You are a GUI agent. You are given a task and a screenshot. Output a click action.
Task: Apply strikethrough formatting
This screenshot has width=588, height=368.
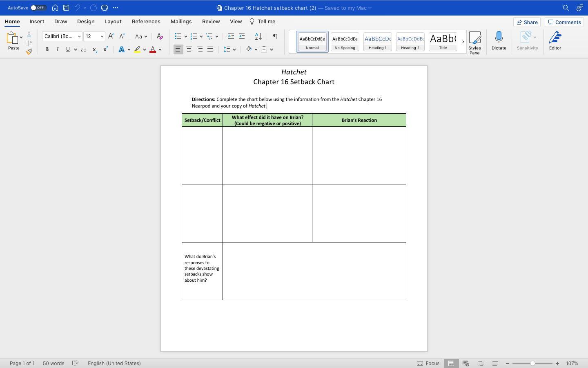point(84,49)
